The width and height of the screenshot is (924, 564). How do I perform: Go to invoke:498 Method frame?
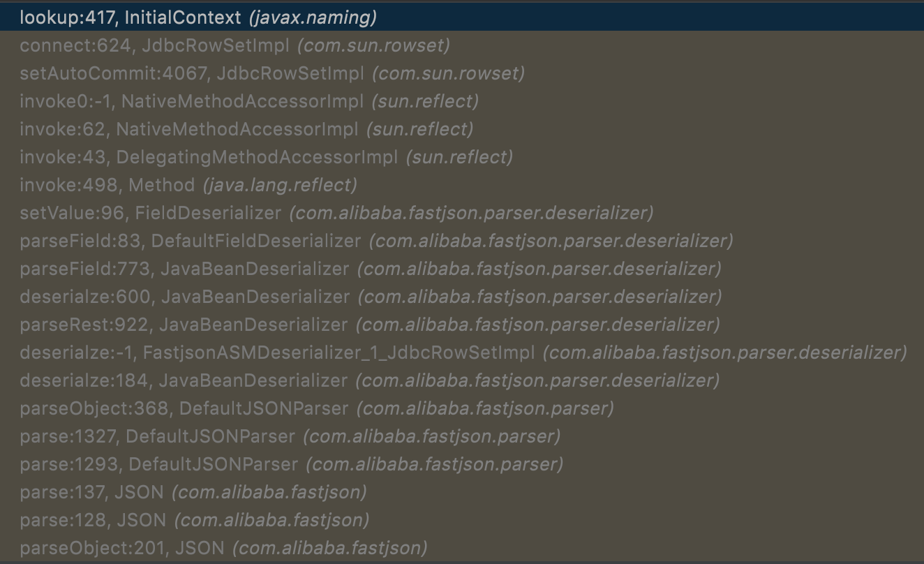click(188, 185)
